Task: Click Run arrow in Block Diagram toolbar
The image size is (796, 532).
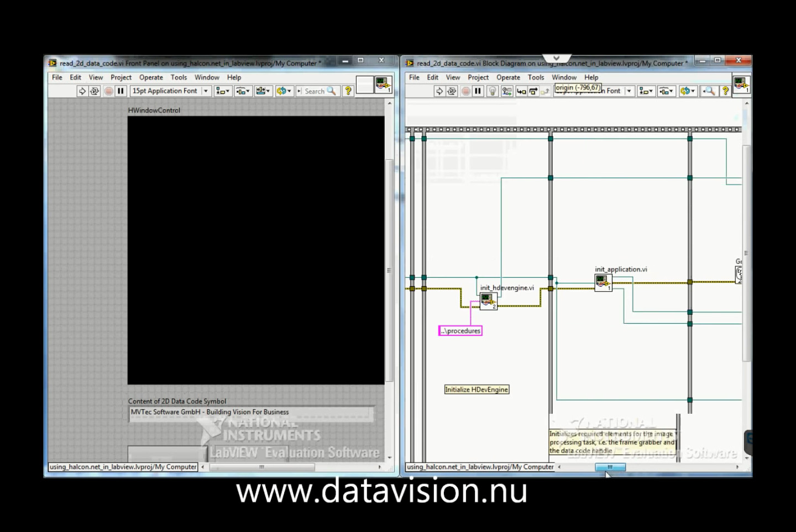Action: pyautogui.click(x=439, y=91)
